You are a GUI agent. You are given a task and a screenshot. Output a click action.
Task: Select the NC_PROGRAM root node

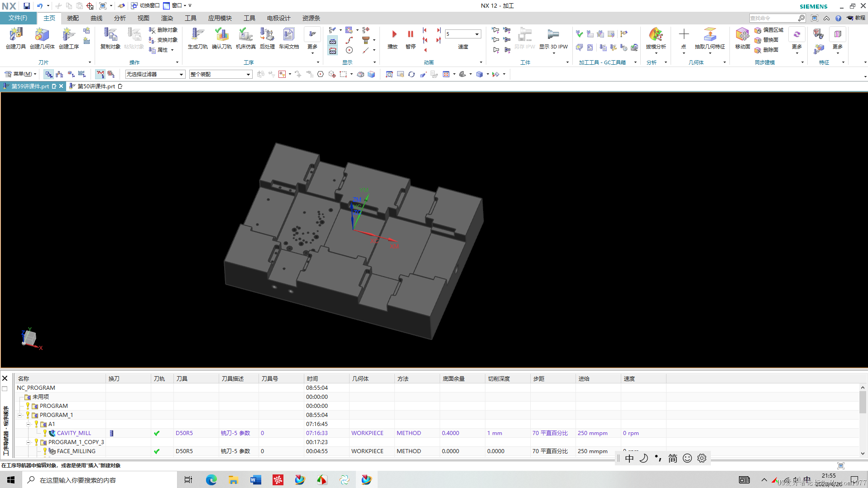[x=36, y=388]
